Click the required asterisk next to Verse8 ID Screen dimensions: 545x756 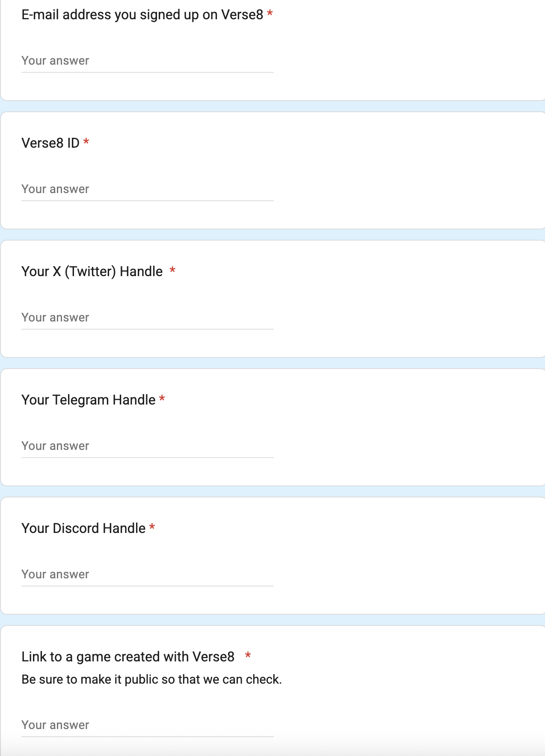86,142
